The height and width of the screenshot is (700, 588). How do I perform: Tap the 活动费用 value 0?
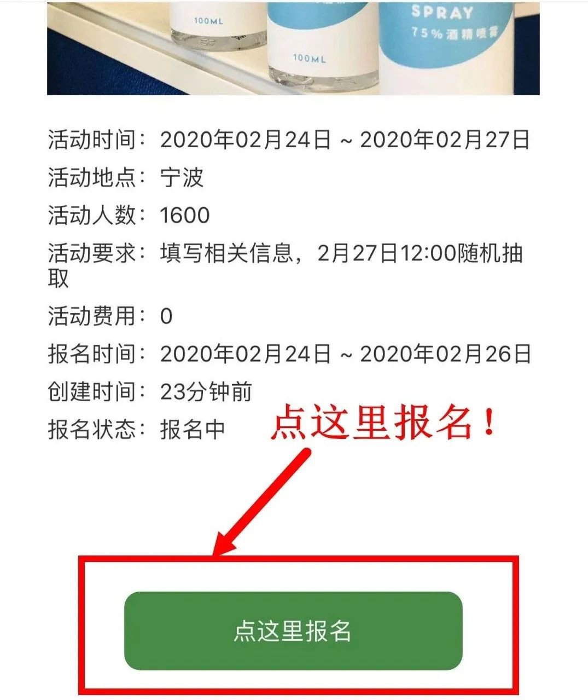[166, 316]
